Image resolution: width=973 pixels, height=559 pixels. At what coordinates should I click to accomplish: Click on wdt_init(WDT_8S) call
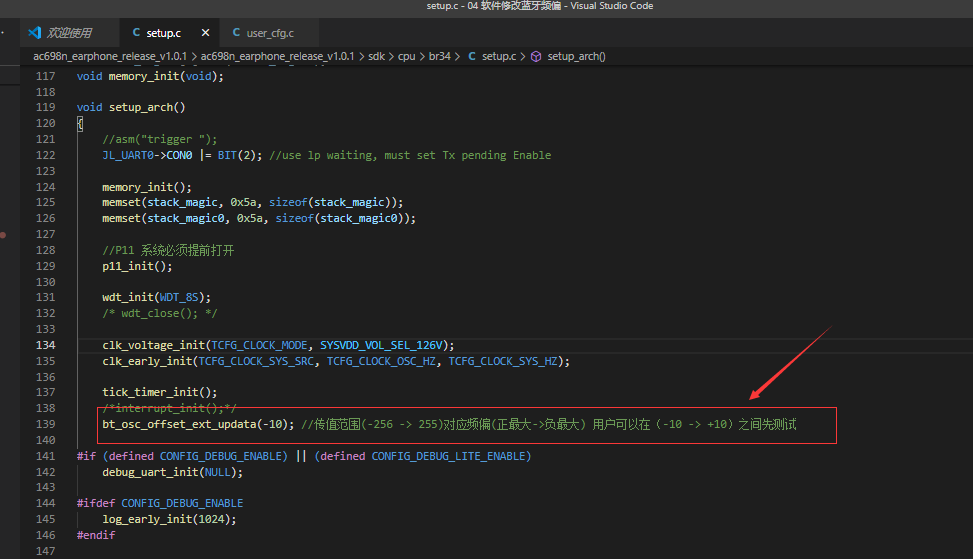tap(156, 297)
